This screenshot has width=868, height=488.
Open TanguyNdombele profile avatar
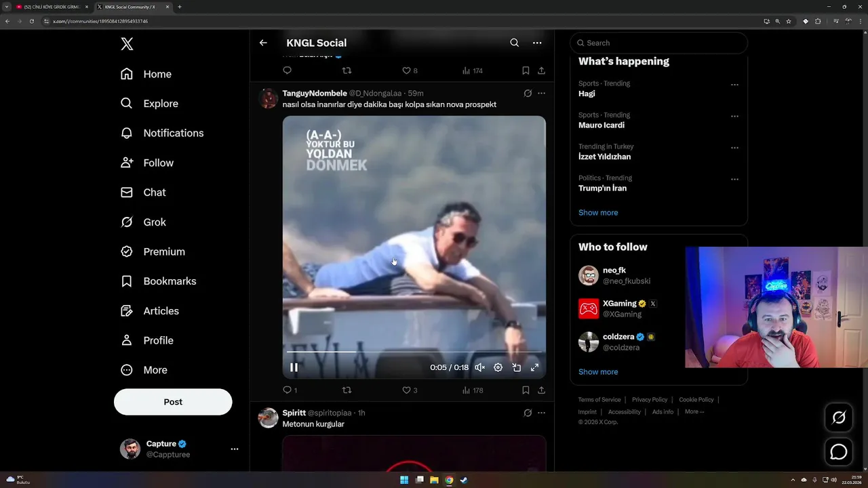pos(269,98)
